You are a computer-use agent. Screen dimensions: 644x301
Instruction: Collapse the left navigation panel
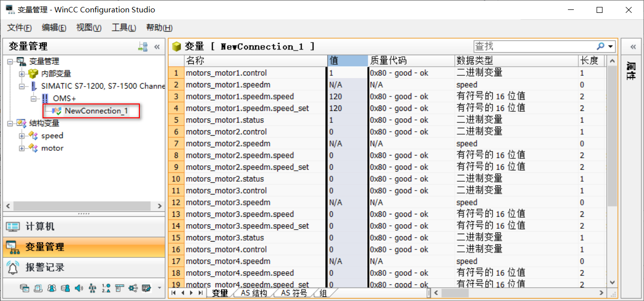point(157,47)
